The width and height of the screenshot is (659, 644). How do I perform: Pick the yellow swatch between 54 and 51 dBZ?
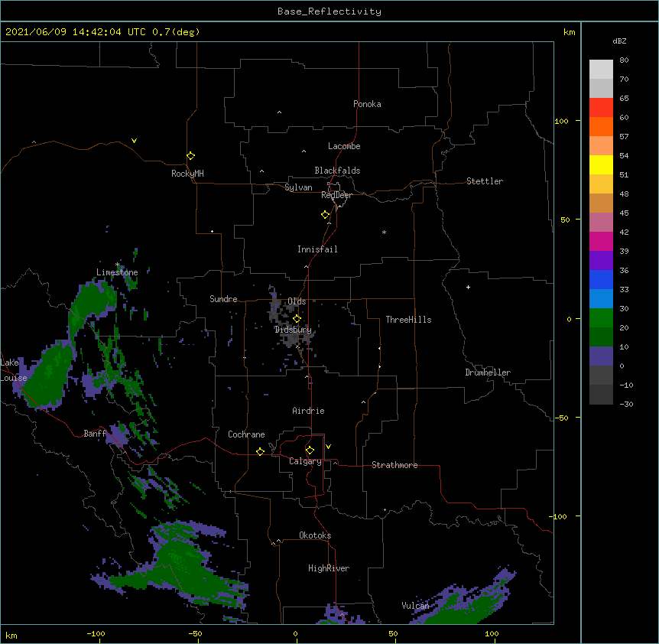pyautogui.click(x=601, y=164)
